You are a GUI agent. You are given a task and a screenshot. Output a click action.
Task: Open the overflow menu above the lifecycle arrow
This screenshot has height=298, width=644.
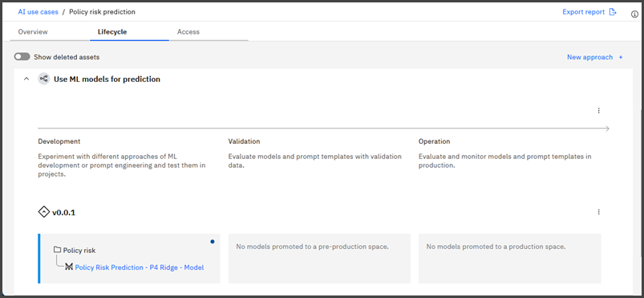pyautogui.click(x=598, y=110)
